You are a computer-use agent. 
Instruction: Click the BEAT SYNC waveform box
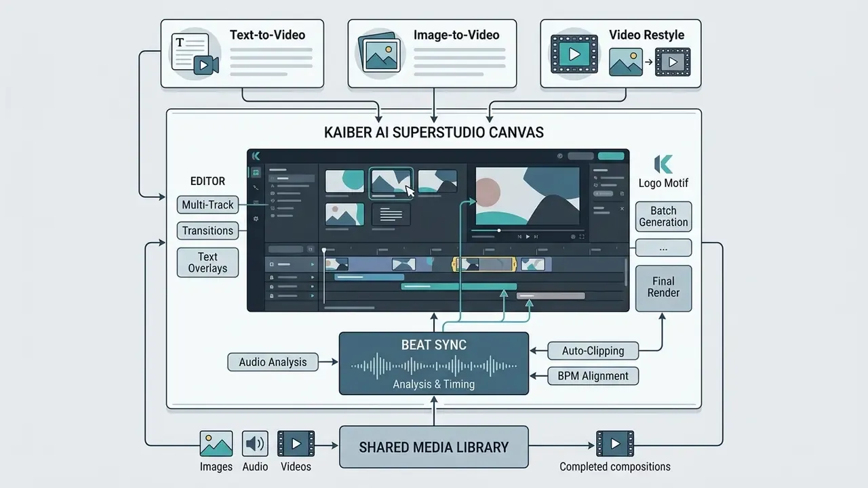433,363
